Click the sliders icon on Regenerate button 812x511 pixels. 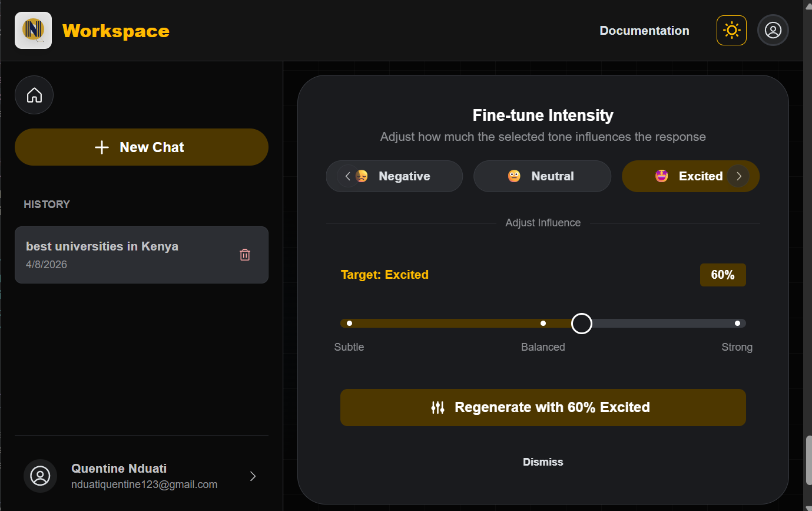[438, 407]
